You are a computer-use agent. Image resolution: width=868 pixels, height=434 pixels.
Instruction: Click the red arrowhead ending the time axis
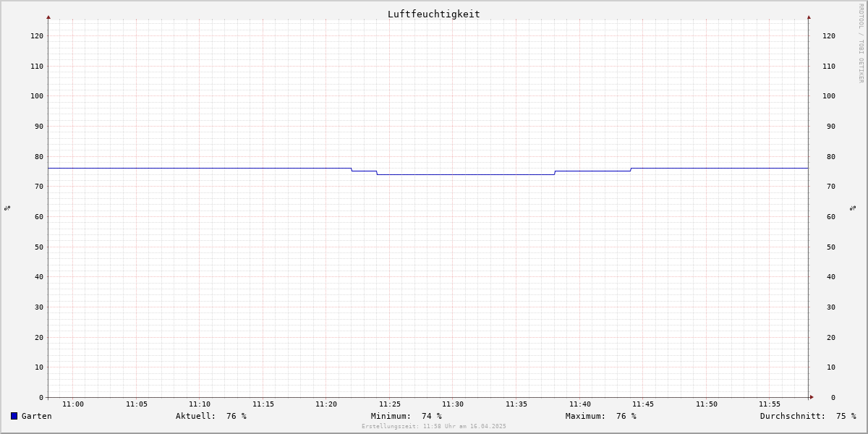tap(812, 397)
